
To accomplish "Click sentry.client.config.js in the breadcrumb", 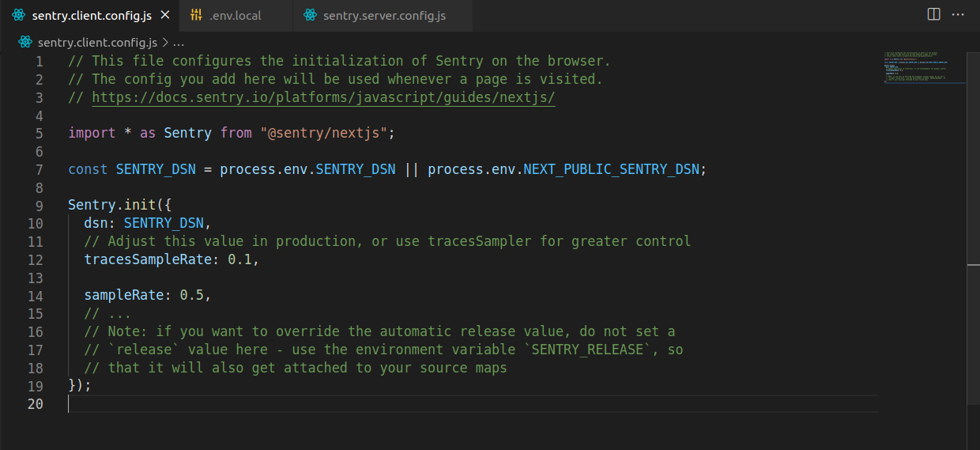I will 97,42.
